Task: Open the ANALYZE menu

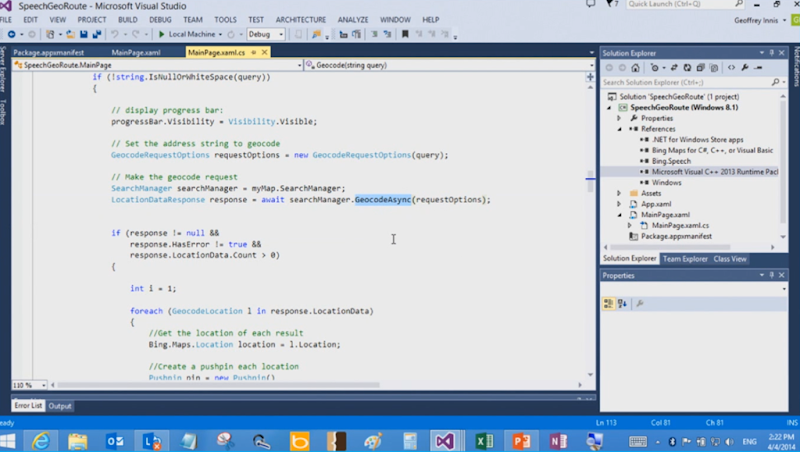Action: pos(353,20)
